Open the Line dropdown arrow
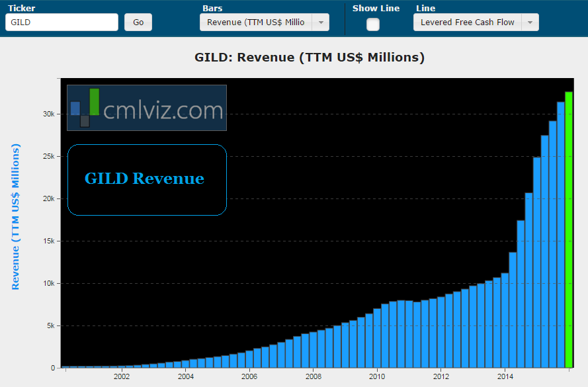The image size is (588, 387). (x=530, y=22)
